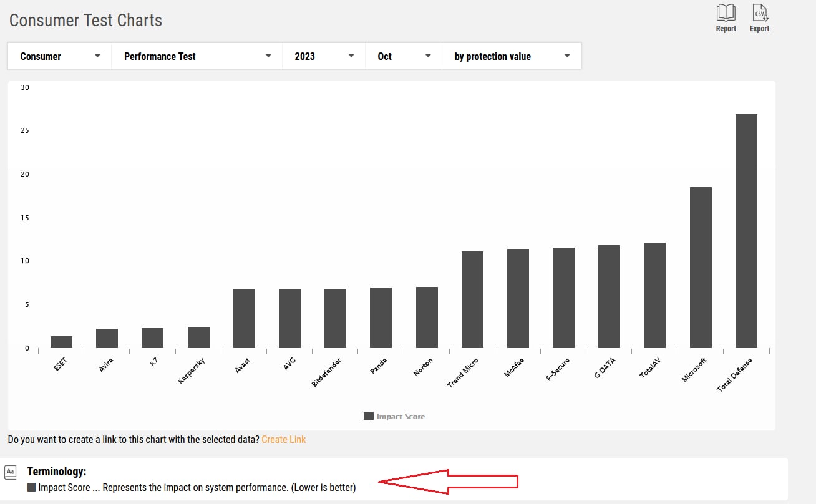Open the Consumer dropdown
This screenshot has height=504, width=816.
coord(60,56)
